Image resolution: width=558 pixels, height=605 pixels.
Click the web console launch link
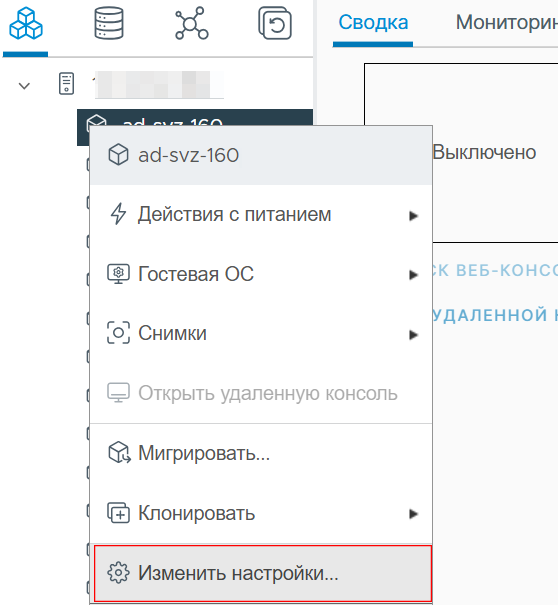(495, 270)
